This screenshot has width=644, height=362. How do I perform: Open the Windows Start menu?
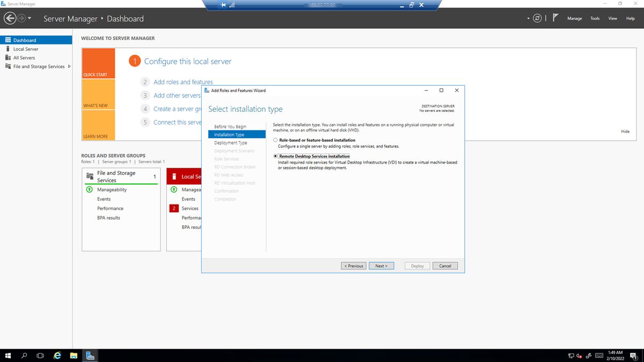(x=8, y=356)
